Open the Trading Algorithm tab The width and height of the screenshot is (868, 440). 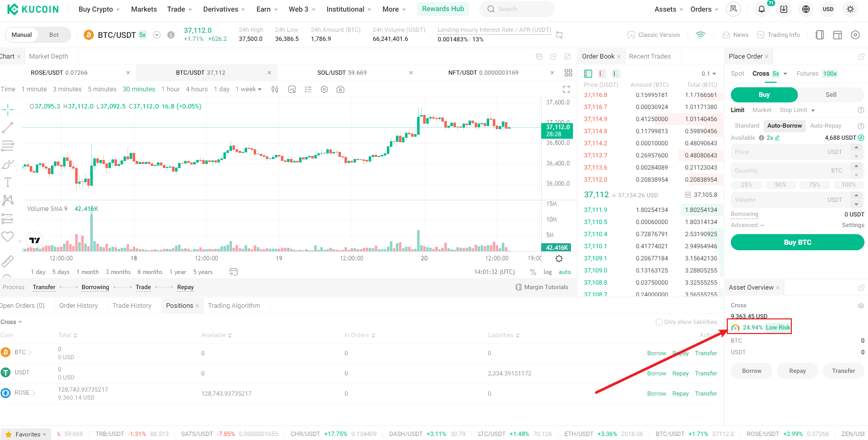[x=234, y=306]
